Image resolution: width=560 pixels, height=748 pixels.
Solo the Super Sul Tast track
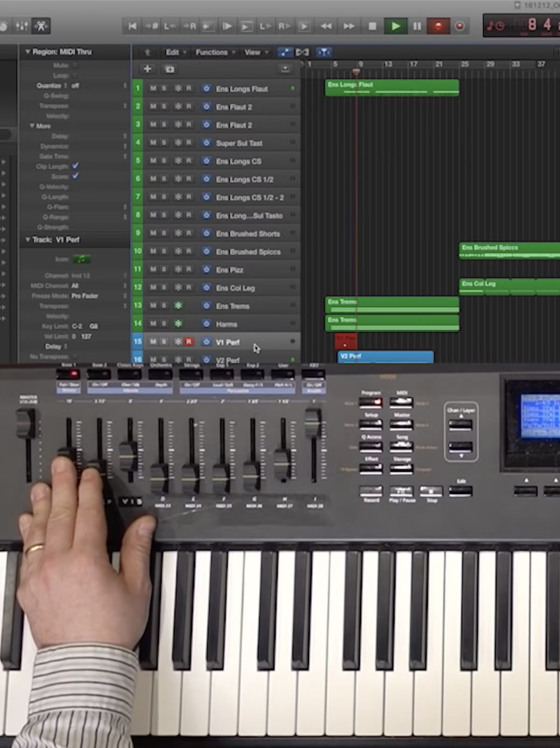(x=164, y=143)
